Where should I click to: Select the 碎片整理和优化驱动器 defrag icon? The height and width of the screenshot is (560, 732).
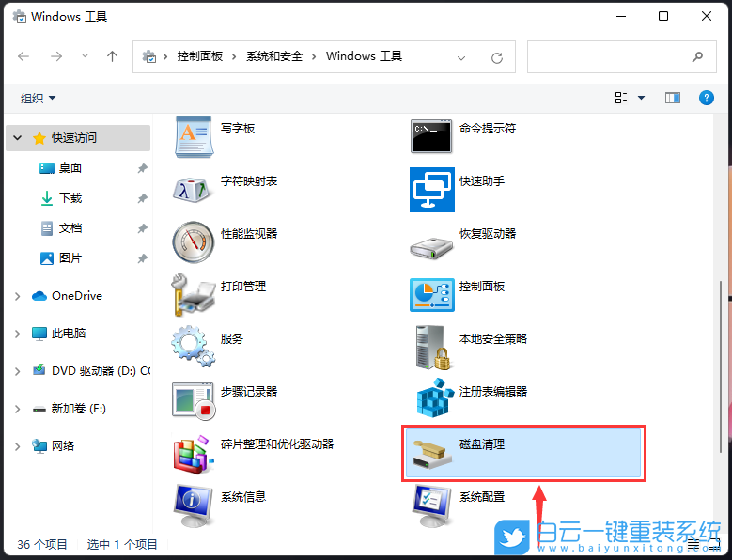(194, 455)
